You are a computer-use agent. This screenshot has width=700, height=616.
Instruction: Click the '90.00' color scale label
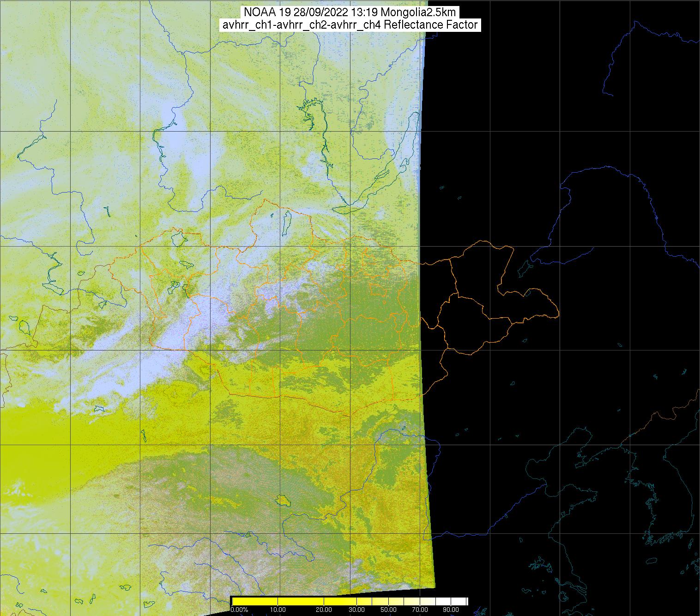[x=450, y=610]
